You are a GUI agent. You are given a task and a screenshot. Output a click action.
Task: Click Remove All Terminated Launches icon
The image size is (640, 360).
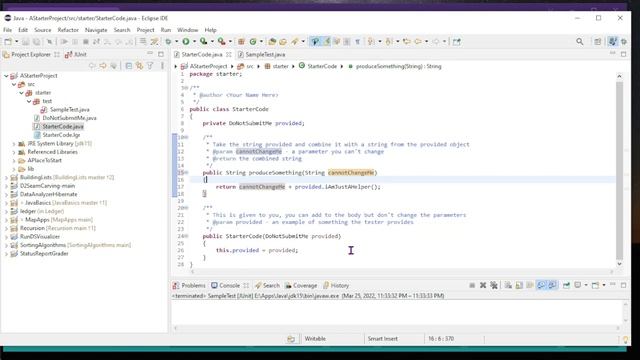click(x=494, y=285)
